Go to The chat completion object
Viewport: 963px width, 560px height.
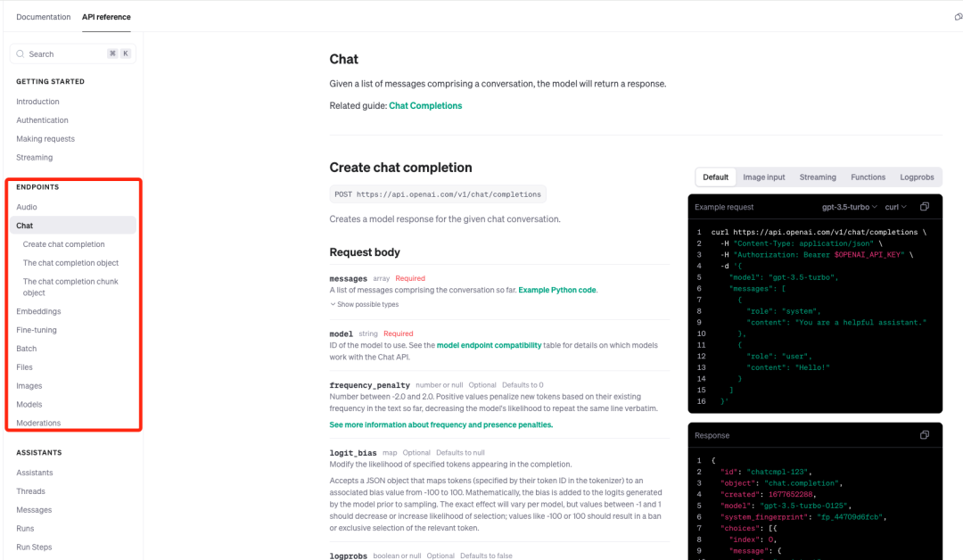pyautogui.click(x=70, y=263)
